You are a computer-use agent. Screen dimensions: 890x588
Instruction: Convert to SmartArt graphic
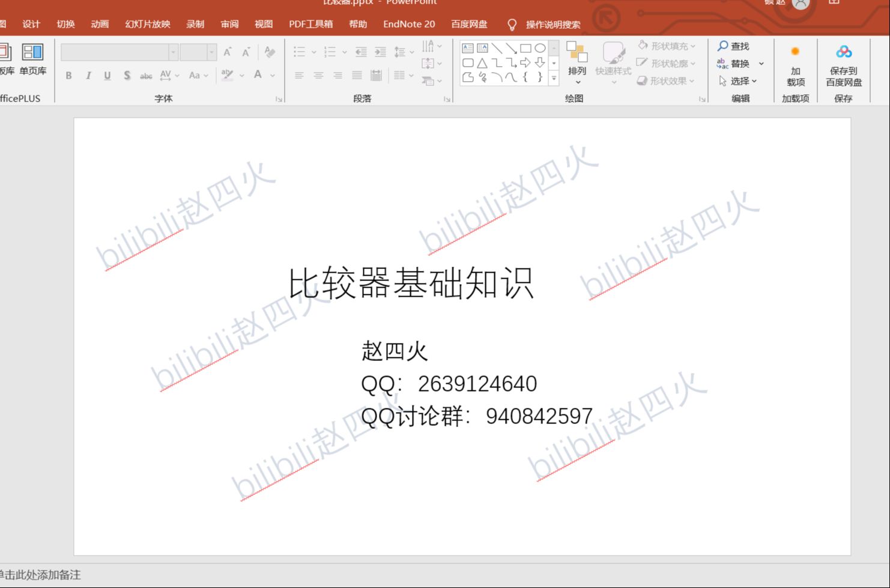pyautogui.click(x=432, y=80)
